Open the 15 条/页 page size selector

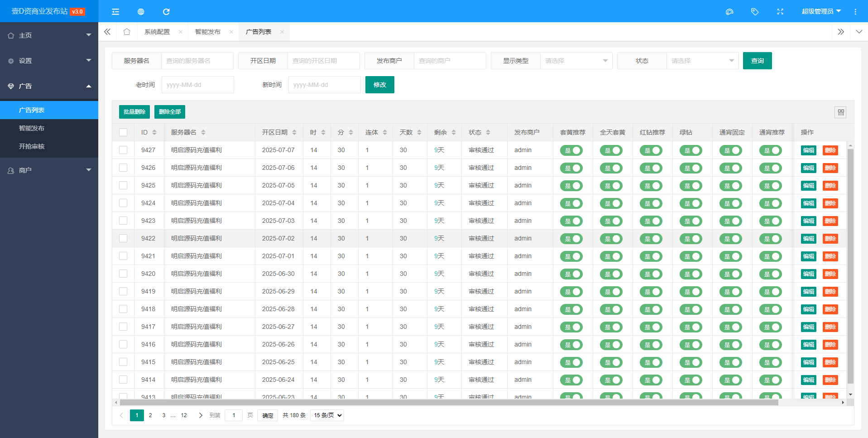327,415
